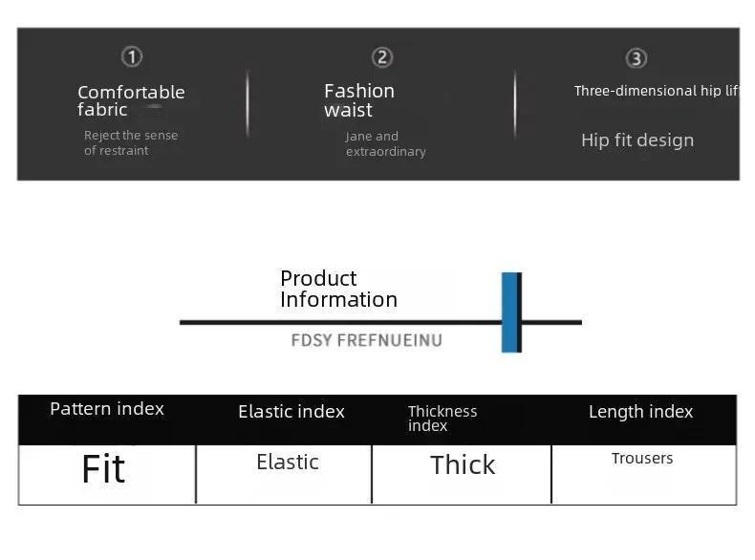Click the blue vertical bar accent
Image resolution: width=755 pixels, height=560 pixels.
point(511,312)
